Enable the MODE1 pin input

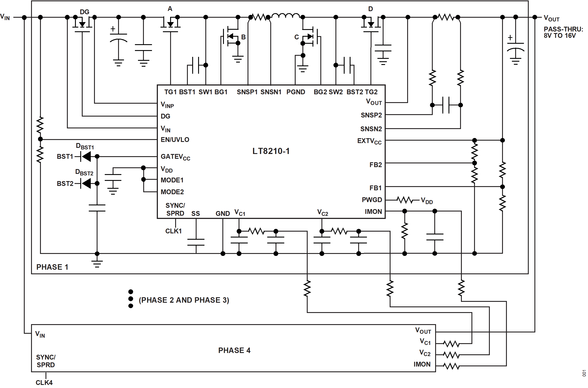(x=172, y=180)
